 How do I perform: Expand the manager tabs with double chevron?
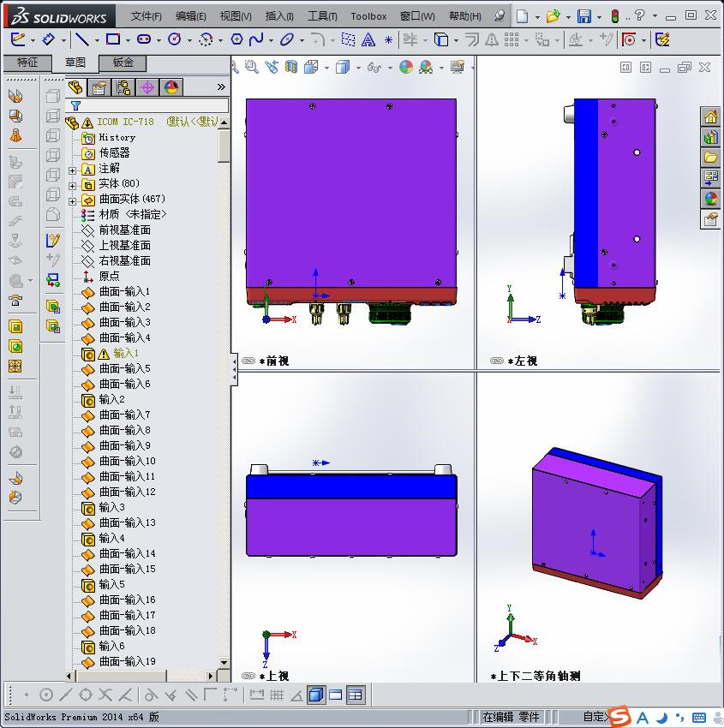pyautogui.click(x=221, y=87)
